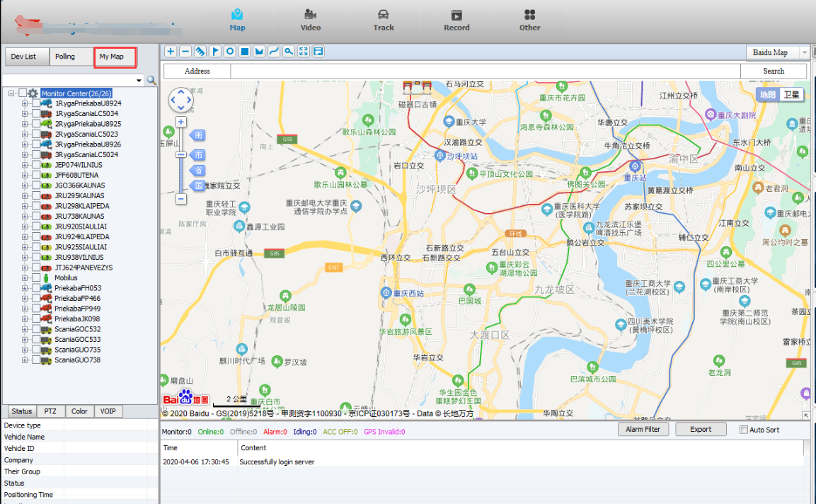This screenshot has height=504, width=816.
Task: Click the magnifier search toolbar icon
Action: click(289, 51)
